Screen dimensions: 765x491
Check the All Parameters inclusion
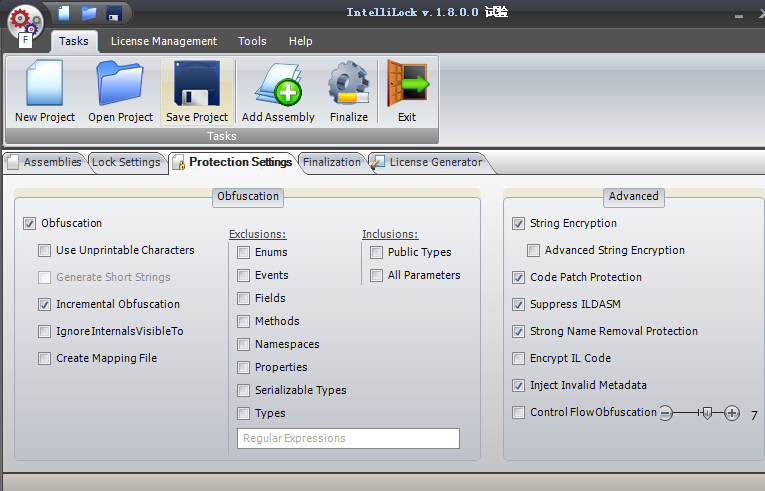pyautogui.click(x=376, y=275)
